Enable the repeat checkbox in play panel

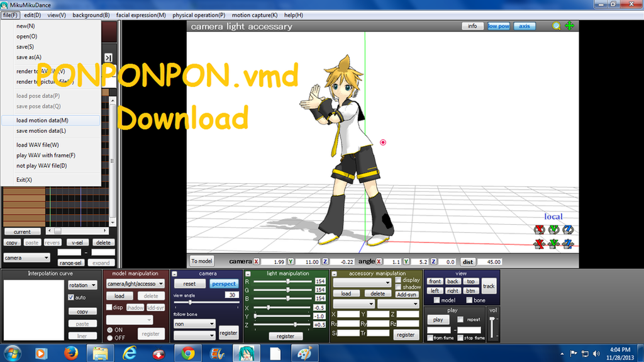click(460, 319)
